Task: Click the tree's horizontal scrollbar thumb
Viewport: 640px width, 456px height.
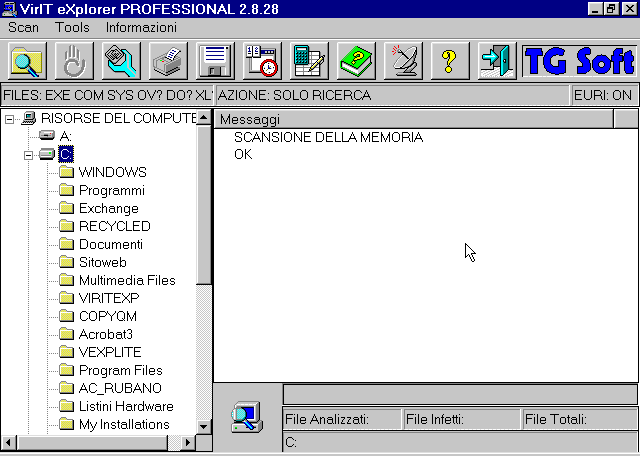Action: pos(92,443)
